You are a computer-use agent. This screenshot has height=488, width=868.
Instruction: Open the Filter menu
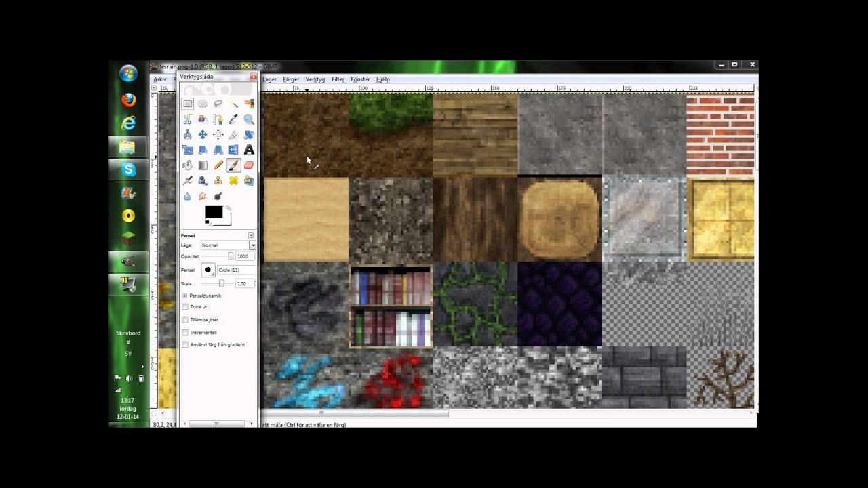coord(338,79)
